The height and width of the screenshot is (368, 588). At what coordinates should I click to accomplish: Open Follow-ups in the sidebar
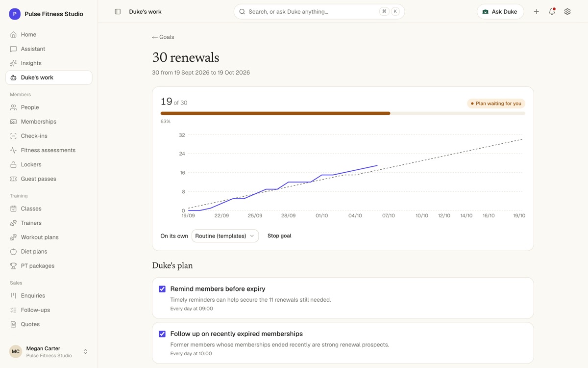pyautogui.click(x=49, y=310)
